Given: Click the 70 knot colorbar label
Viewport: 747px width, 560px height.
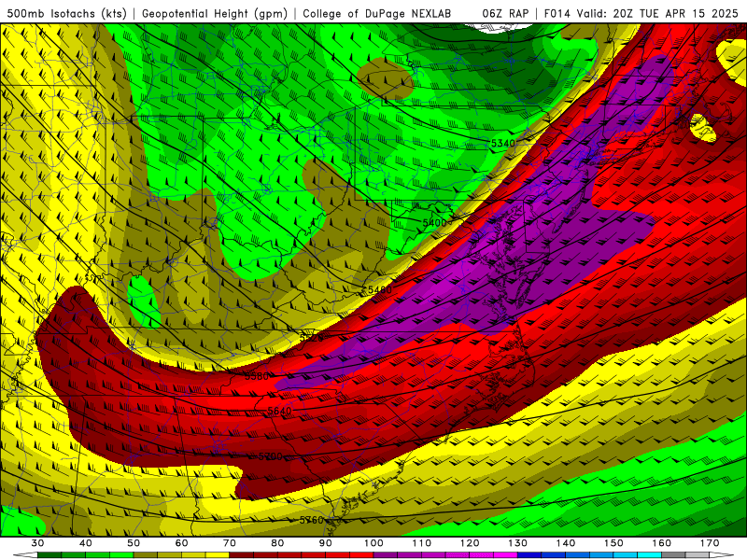Looking at the screenshot, I should coord(230,543).
